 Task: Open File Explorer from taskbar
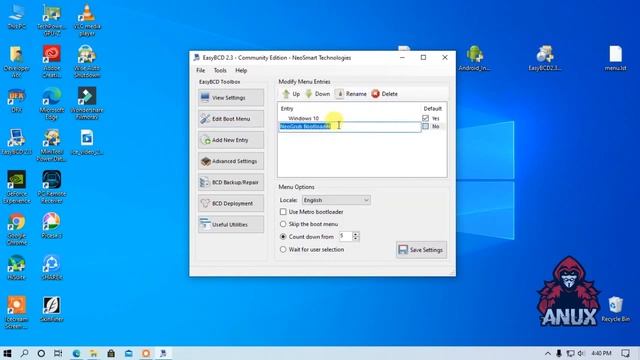click(93, 353)
